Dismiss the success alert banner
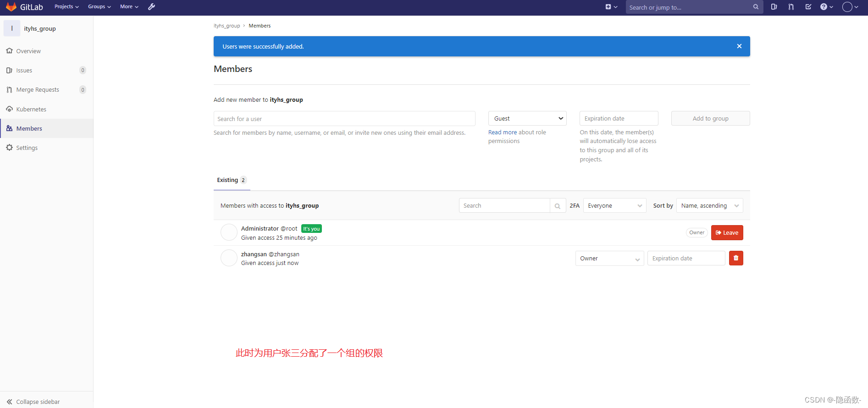868x408 pixels. click(x=739, y=46)
